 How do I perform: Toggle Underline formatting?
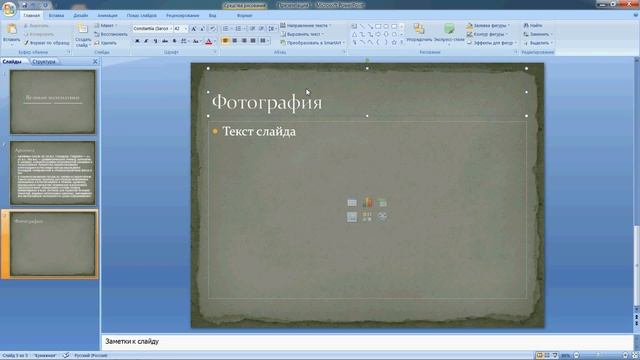(x=155, y=41)
